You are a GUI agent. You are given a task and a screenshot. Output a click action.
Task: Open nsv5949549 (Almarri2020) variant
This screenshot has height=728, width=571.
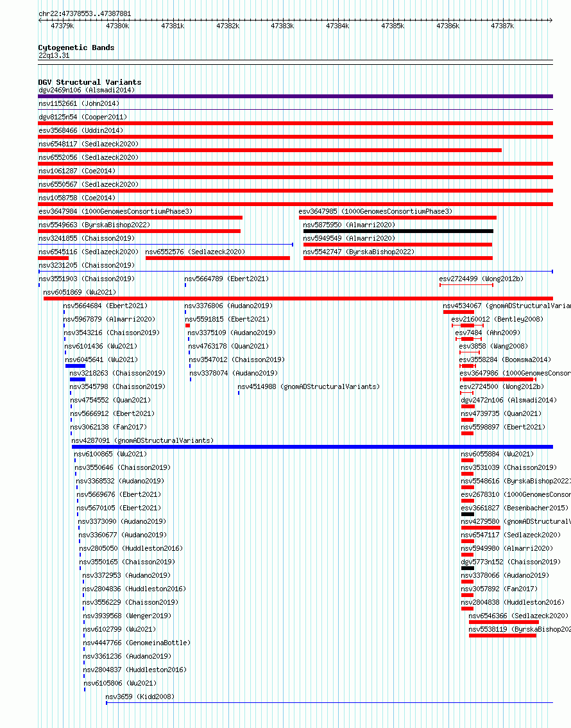tap(349, 238)
